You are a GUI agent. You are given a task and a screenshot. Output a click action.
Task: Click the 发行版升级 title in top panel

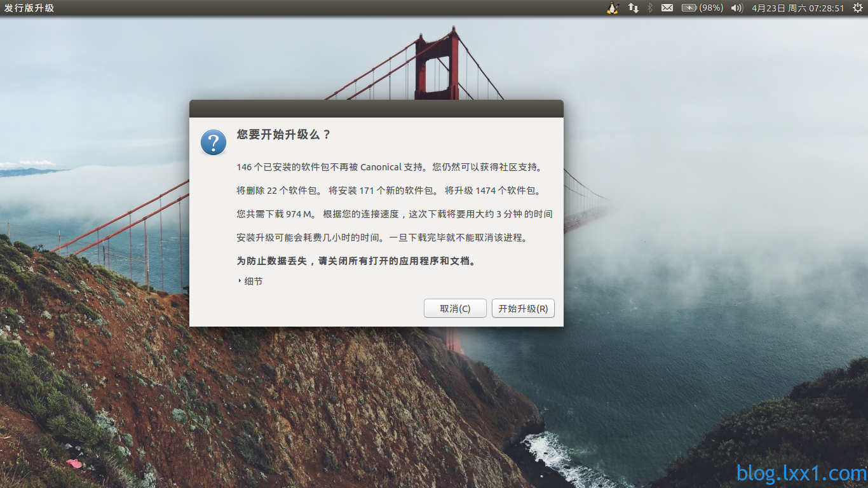click(29, 8)
